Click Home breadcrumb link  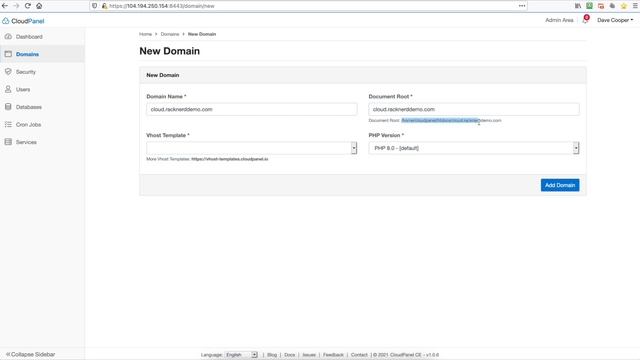click(145, 34)
